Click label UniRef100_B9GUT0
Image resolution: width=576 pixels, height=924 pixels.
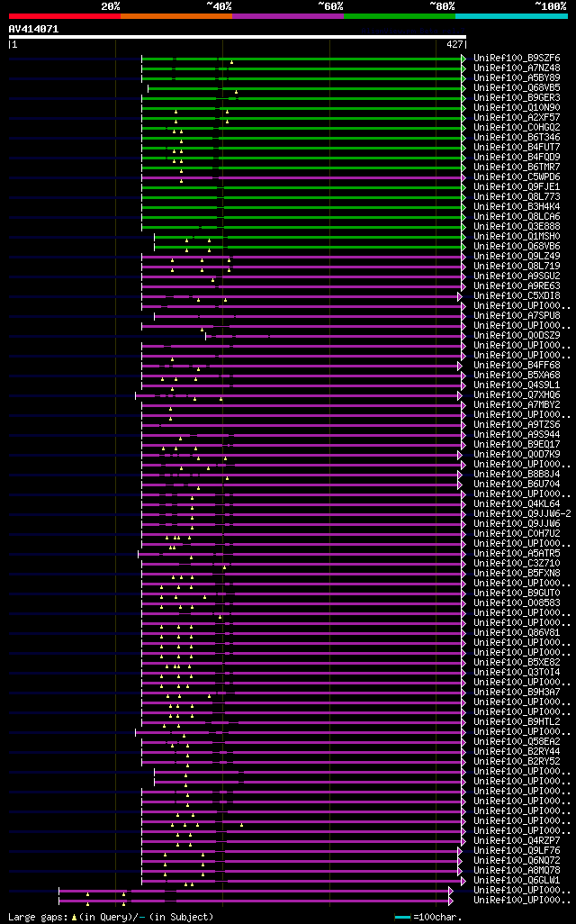point(517,593)
